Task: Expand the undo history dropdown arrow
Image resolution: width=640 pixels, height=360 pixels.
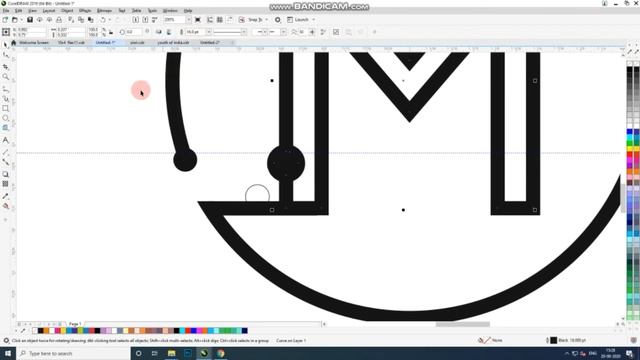Action: click(x=109, y=20)
